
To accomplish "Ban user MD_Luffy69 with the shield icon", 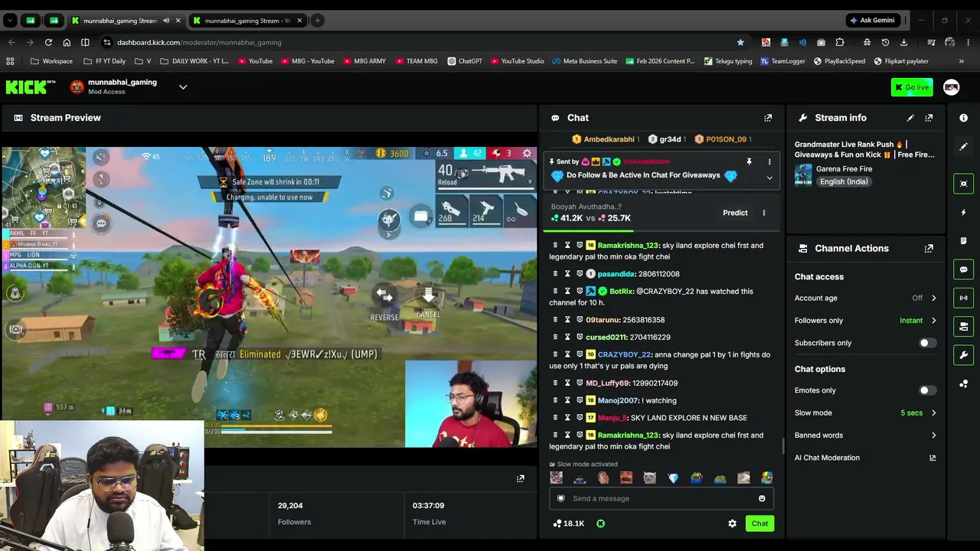I will point(580,383).
